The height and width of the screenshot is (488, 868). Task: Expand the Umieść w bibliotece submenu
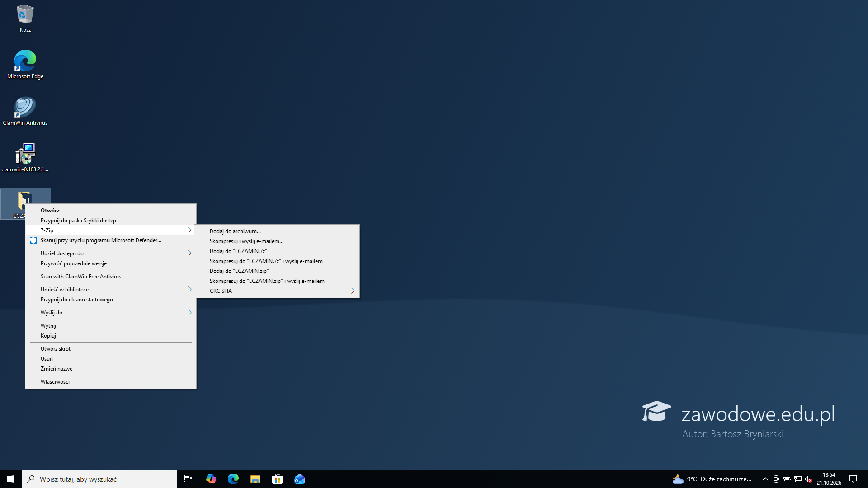[111, 290]
